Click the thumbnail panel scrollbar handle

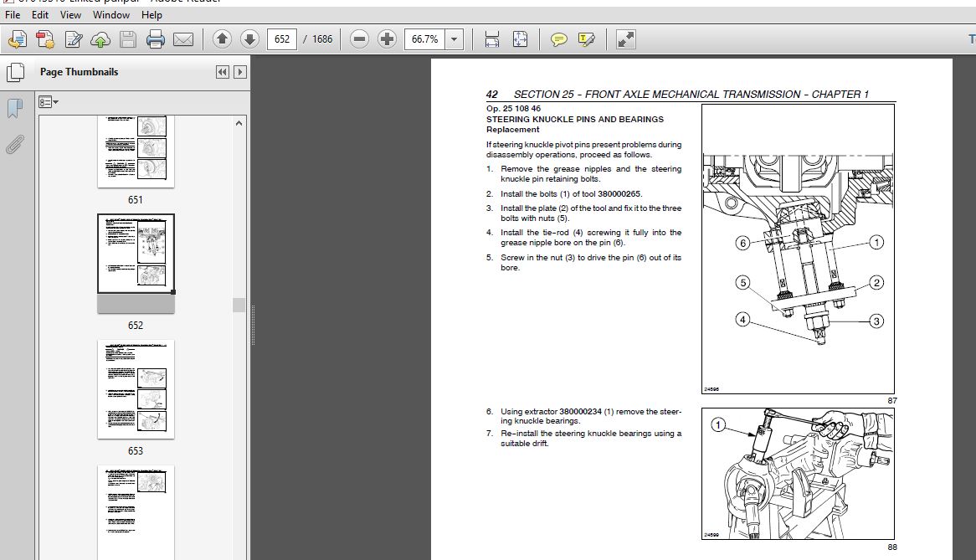point(239,305)
